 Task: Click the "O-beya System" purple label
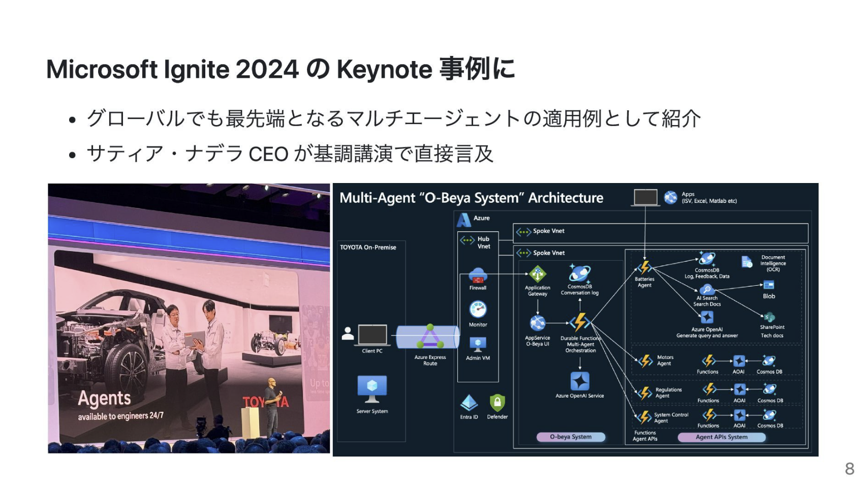click(571, 437)
